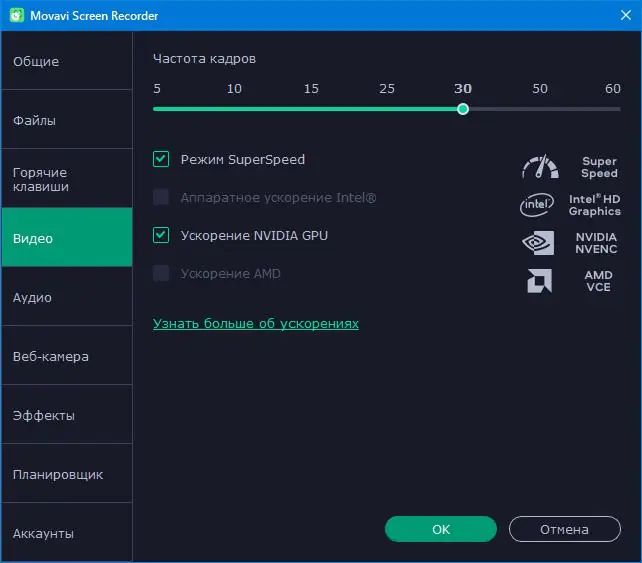Open the Аккаунты tab
Image resolution: width=642 pixels, height=563 pixels.
tap(67, 533)
